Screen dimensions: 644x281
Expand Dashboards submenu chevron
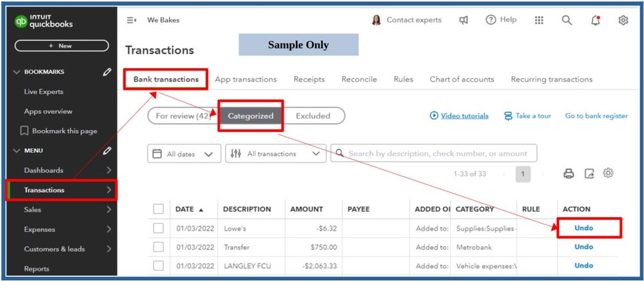click(x=108, y=170)
